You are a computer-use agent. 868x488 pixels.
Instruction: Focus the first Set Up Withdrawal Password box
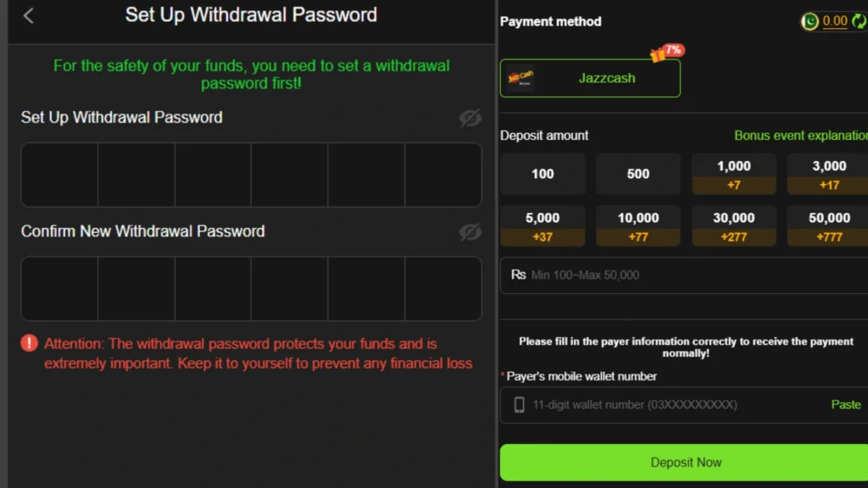(x=59, y=175)
